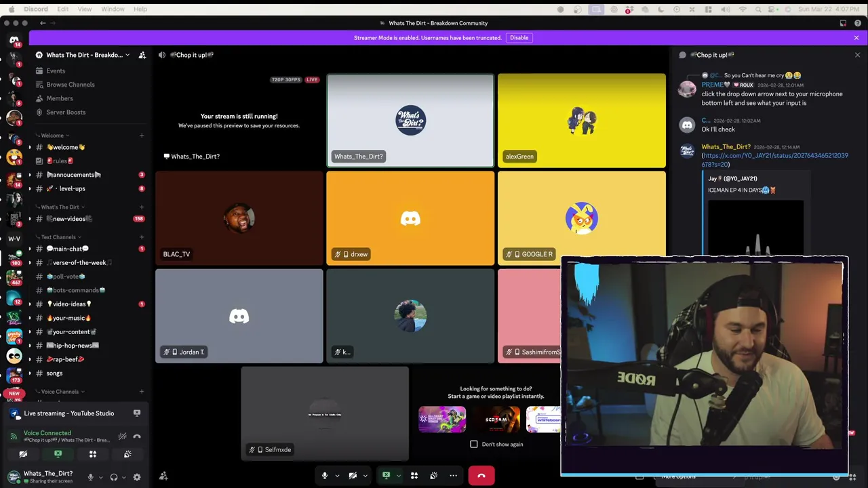Collapse the Voice Channels category
The height and width of the screenshot is (488, 868).
(60, 392)
